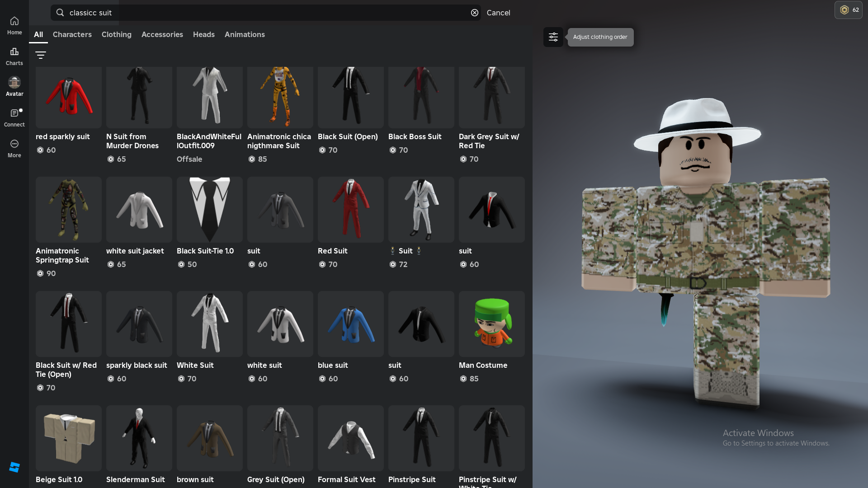Switch to the Accessories tab
The height and width of the screenshot is (488, 868).
pyautogui.click(x=162, y=34)
